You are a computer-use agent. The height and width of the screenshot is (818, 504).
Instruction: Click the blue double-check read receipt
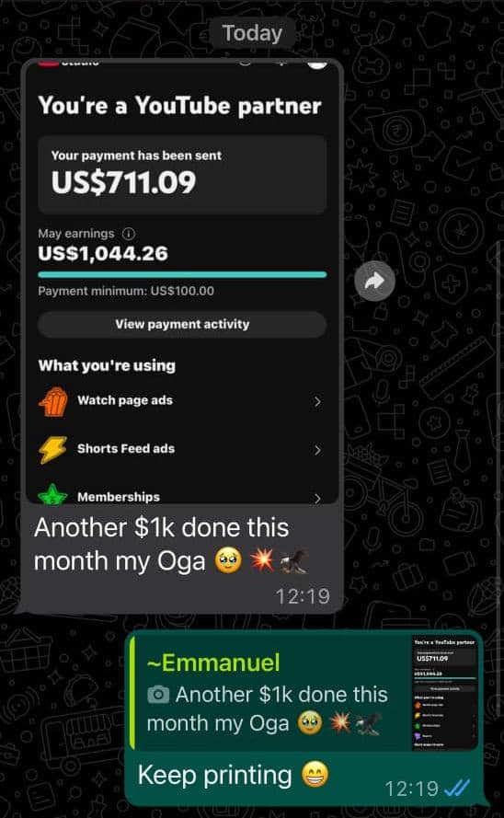(x=457, y=787)
